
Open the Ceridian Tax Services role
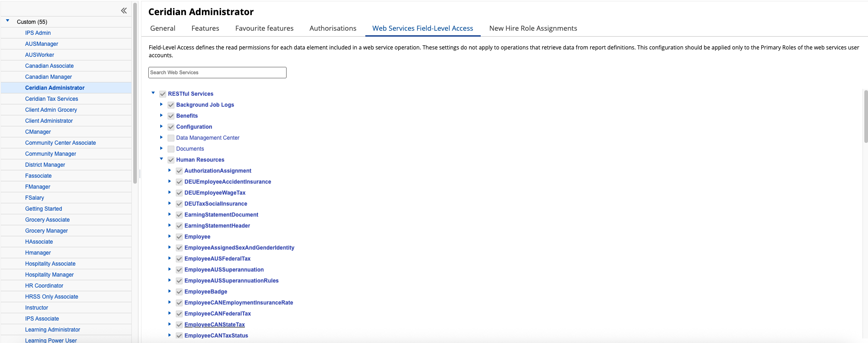click(x=51, y=99)
